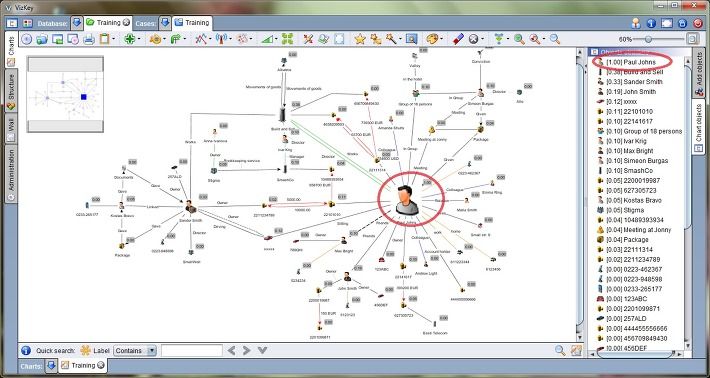Select '[1.00] Paul Johns' in objects list

pos(631,62)
